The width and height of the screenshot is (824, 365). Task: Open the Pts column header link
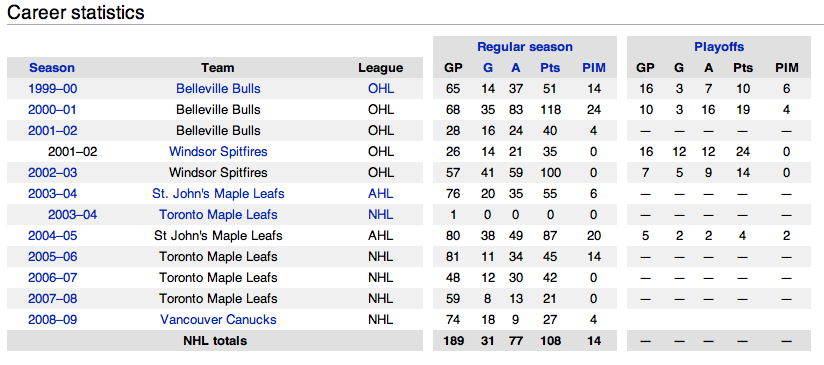click(x=550, y=68)
